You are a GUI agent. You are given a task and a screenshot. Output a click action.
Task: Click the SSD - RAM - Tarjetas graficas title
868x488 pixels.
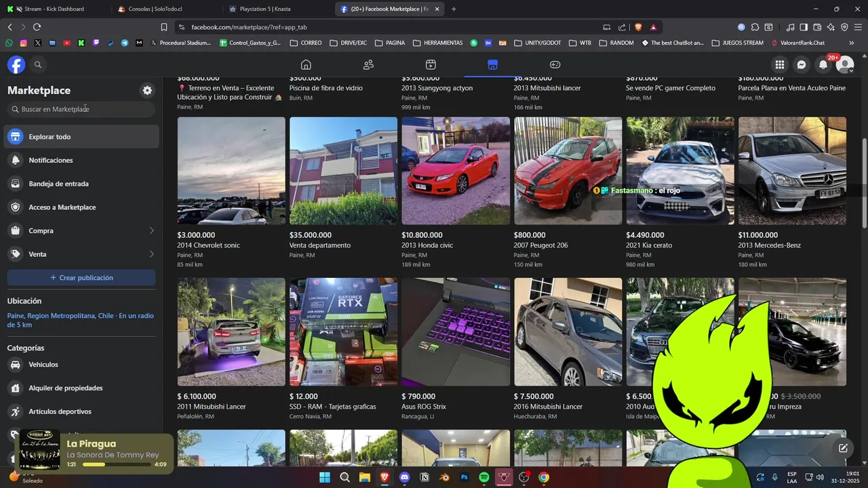click(x=332, y=407)
